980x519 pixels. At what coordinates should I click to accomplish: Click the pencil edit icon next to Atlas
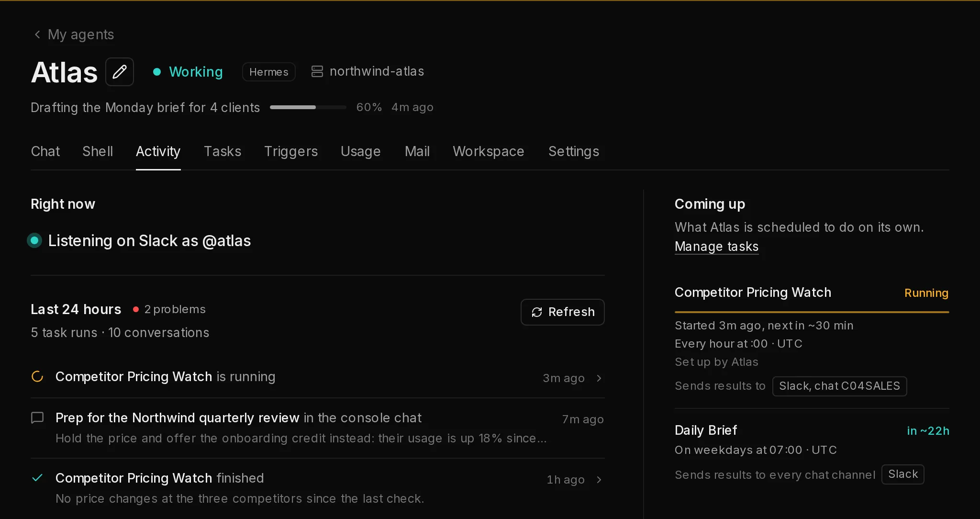coord(120,72)
